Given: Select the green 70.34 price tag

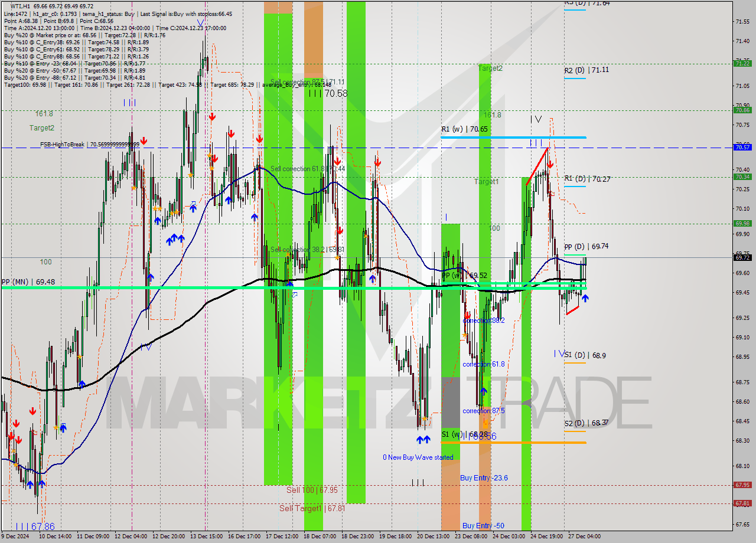Looking at the screenshot, I should click(x=742, y=176).
